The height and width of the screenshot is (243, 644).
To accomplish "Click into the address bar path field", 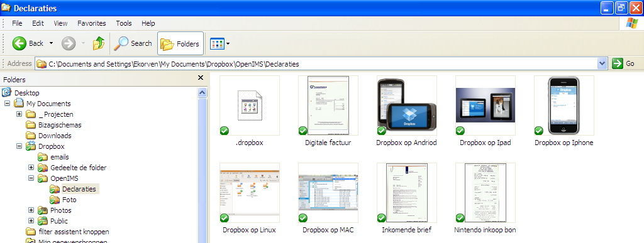I will 316,64.
